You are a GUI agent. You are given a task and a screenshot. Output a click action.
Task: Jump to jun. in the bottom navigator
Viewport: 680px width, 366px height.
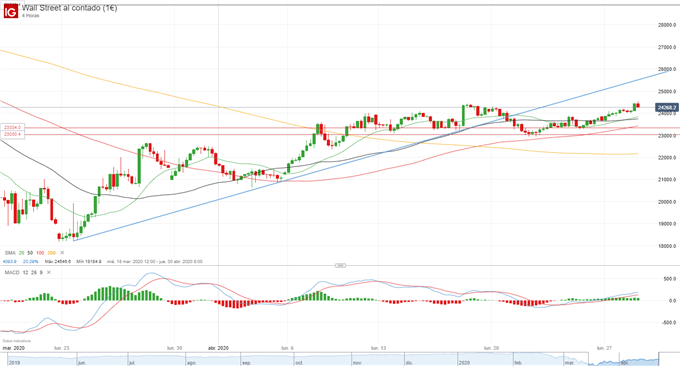pos(82,363)
